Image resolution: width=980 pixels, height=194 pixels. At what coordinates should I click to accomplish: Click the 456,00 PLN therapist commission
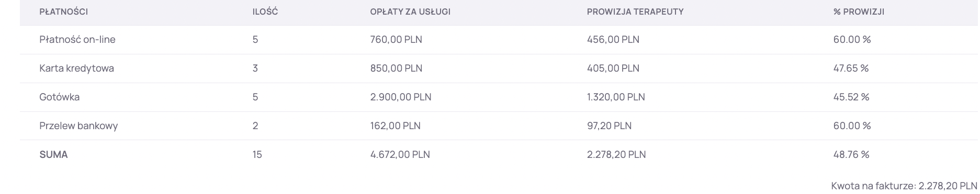(x=613, y=39)
